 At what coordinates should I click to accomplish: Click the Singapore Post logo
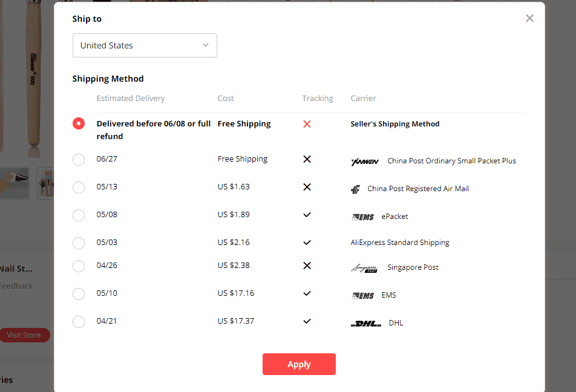tap(364, 268)
